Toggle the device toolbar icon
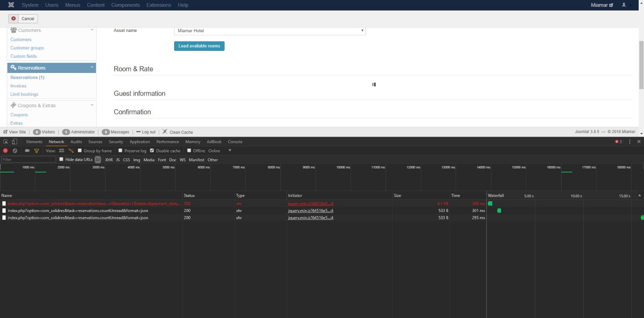The height and width of the screenshot is (318, 644). 14,142
